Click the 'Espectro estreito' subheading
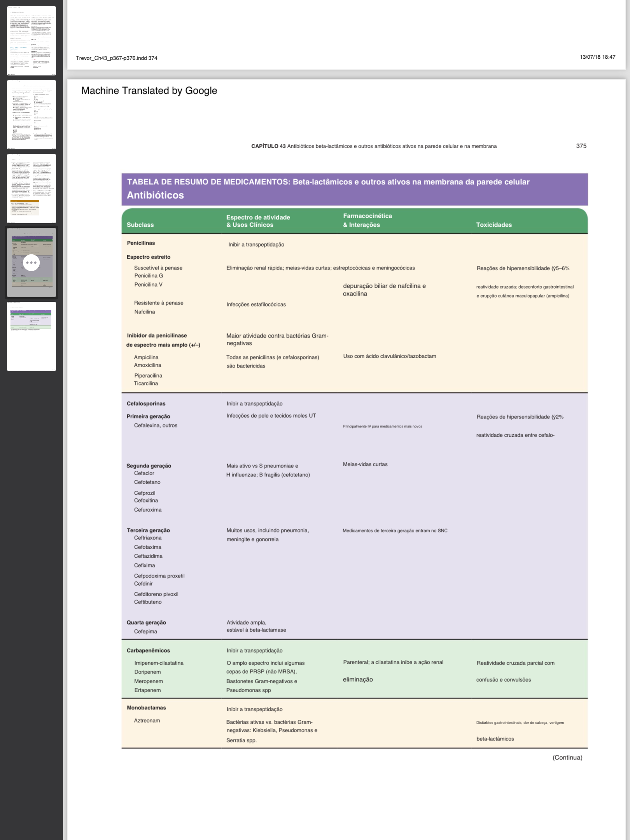 tap(148, 257)
